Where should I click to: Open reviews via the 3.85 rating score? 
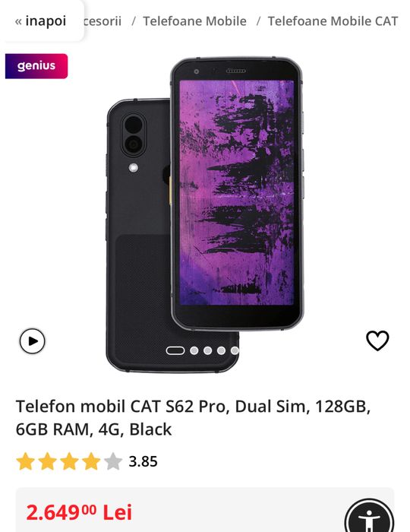point(143,461)
